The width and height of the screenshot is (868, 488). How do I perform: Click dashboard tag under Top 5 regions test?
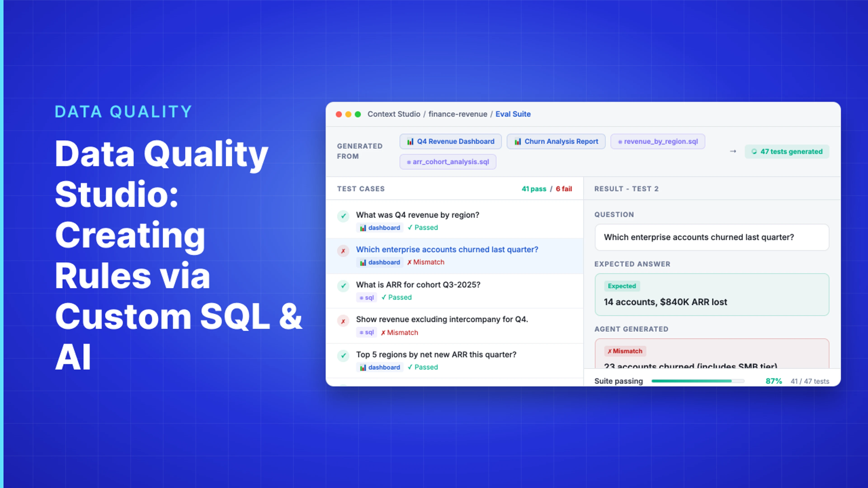tap(380, 367)
